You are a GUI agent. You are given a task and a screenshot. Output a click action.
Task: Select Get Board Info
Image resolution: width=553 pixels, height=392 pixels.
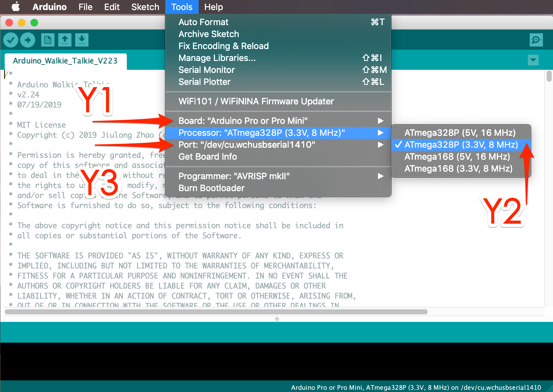pyautogui.click(x=278, y=157)
